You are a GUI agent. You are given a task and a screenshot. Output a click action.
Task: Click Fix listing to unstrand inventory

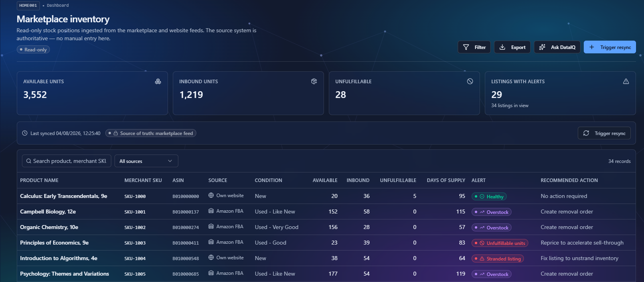click(579, 258)
